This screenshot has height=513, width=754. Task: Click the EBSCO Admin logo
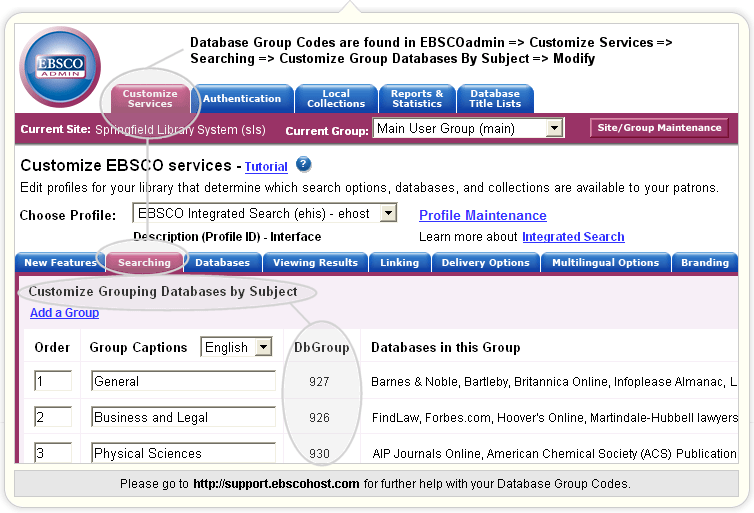pyautogui.click(x=60, y=67)
